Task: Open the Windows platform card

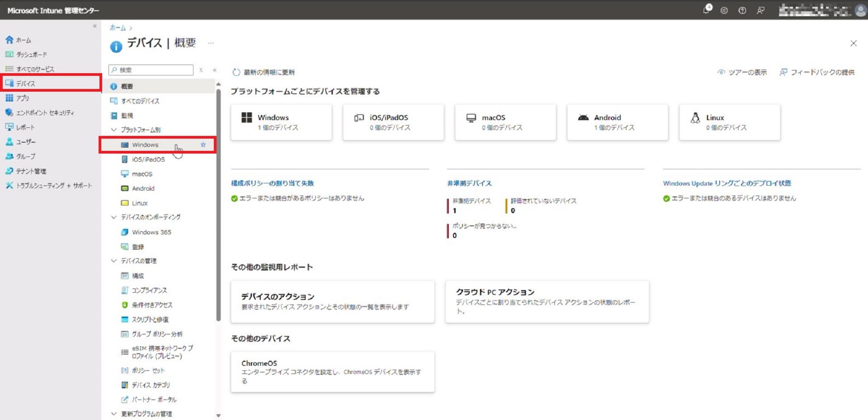Action: (x=281, y=122)
